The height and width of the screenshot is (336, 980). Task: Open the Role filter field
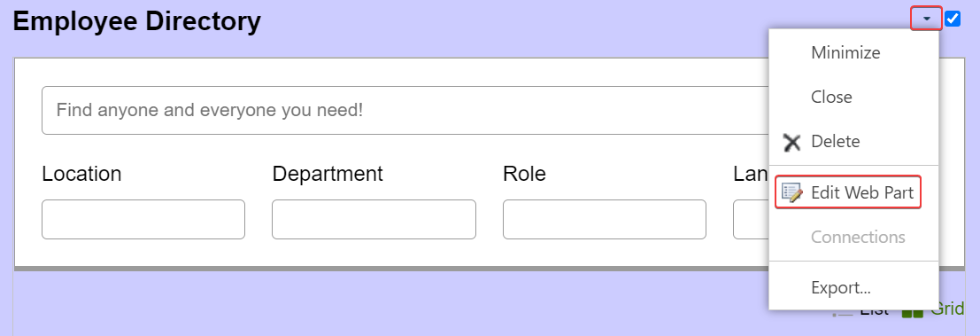pos(605,220)
